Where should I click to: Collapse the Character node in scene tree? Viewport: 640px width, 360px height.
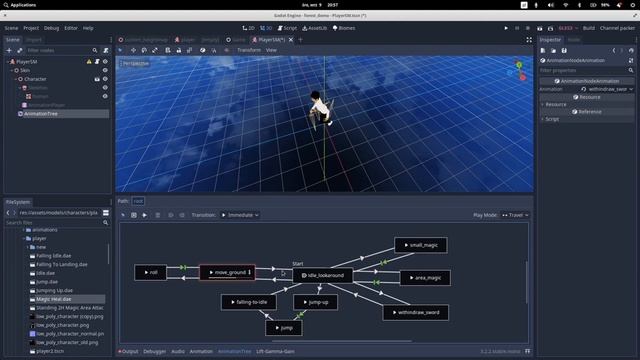pos(16,79)
